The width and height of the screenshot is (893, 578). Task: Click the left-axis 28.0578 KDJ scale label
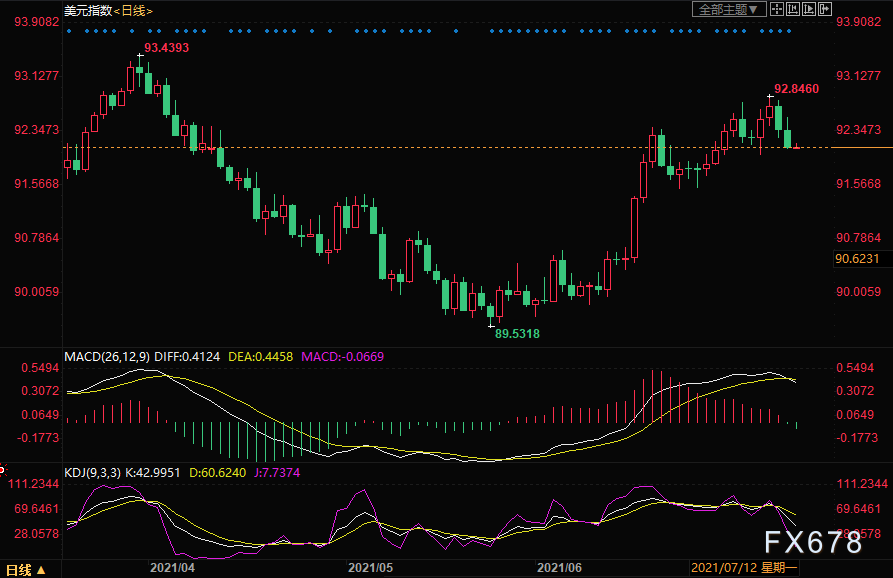pos(36,534)
